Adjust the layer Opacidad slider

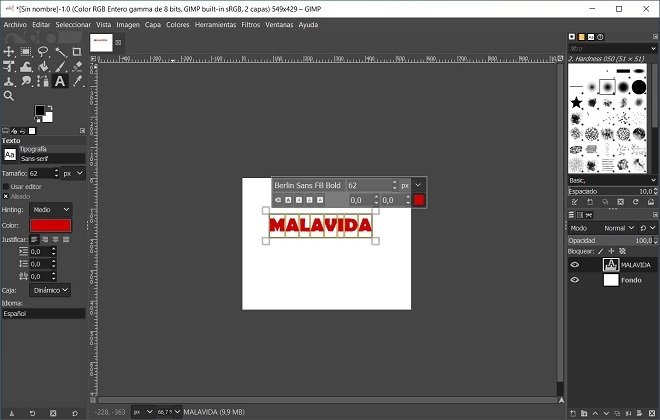(x=612, y=240)
